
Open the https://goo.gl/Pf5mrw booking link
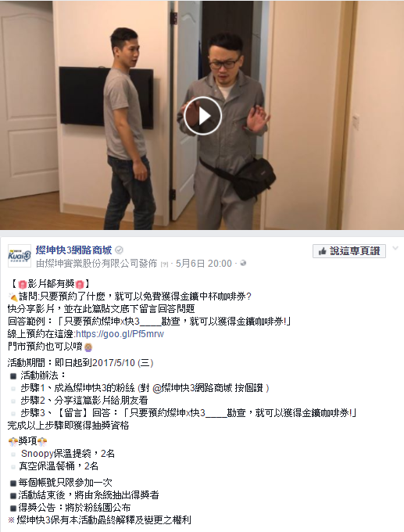click(120, 334)
